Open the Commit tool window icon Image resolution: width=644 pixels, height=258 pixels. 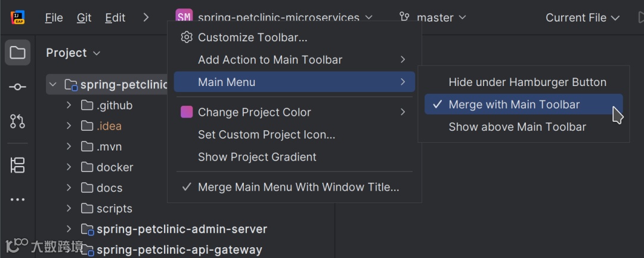pos(17,87)
